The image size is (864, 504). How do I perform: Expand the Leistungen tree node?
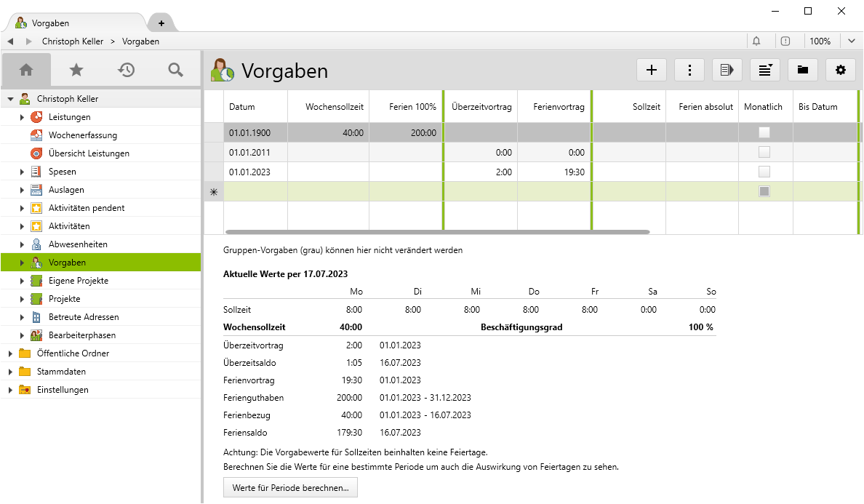(22, 117)
